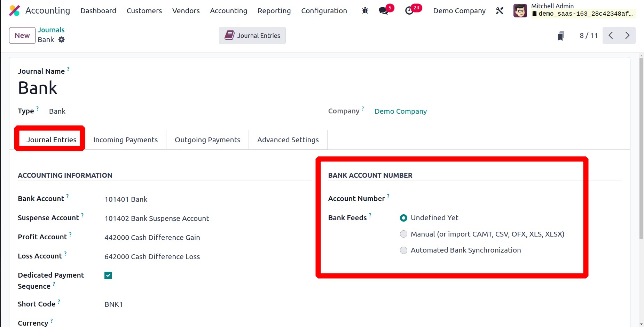Image resolution: width=644 pixels, height=327 pixels.
Task: Select the Undefined Yet bank feed option
Action: [403, 218]
